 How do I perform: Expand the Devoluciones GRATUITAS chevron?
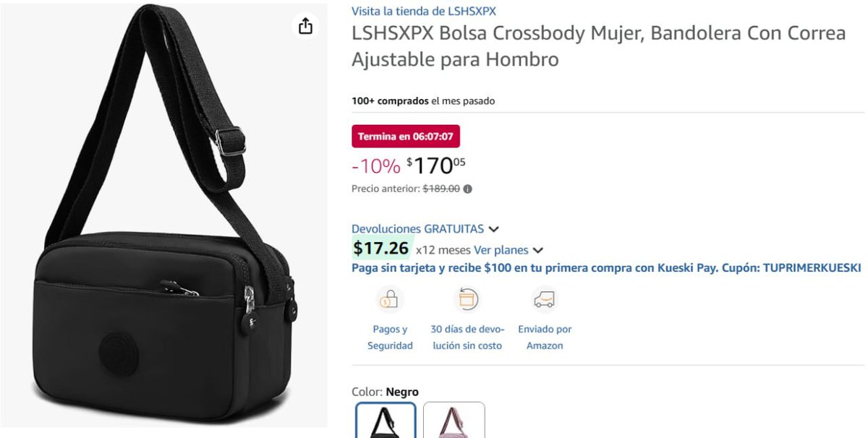pos(493,229)
